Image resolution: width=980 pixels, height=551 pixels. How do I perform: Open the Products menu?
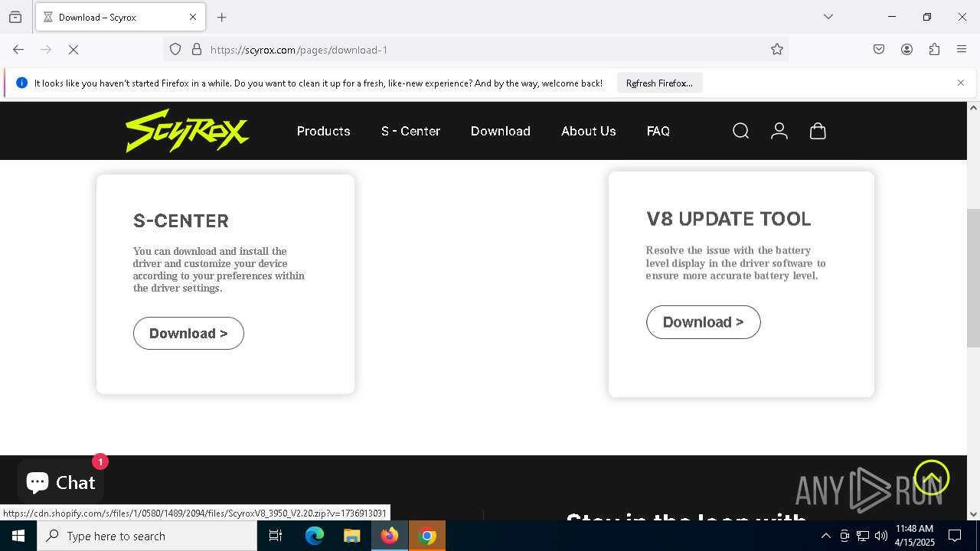pyautogui.click(x=323, y=132)
